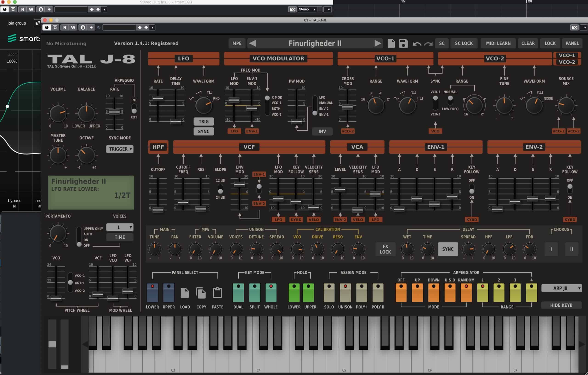The height and width of the screenshot is (375, 588).
Task: Click the MASTER TUNE knob
Action: (58, 155)
